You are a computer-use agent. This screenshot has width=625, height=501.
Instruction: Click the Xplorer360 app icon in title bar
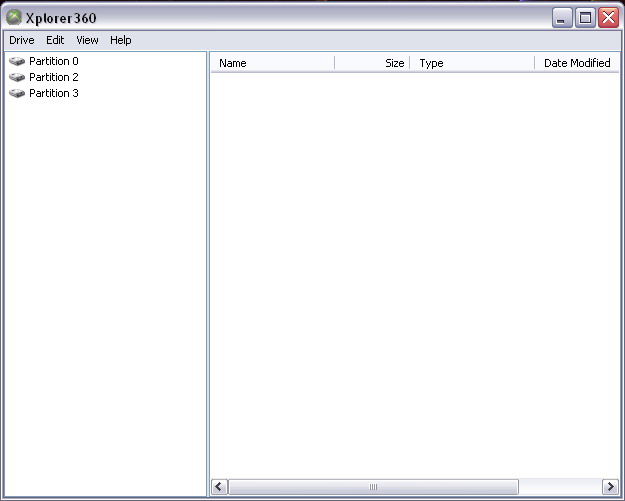point(14,17)
